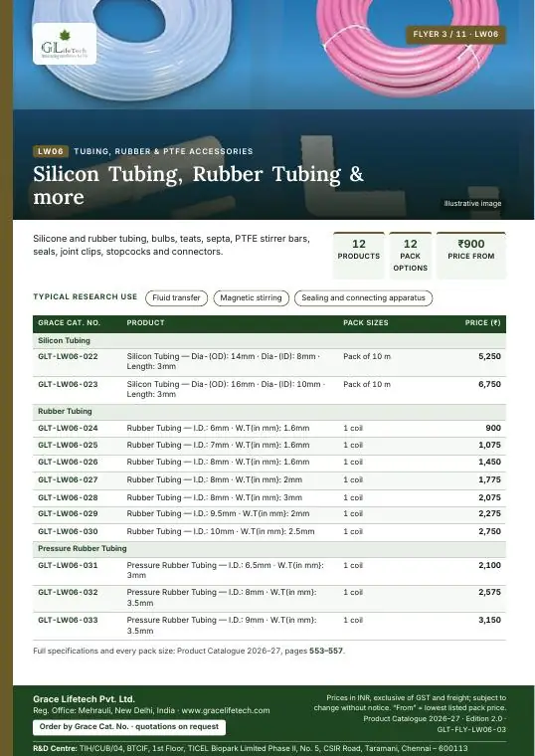
Task: Click the R&D Centre address line
Action: coord(251,748)
